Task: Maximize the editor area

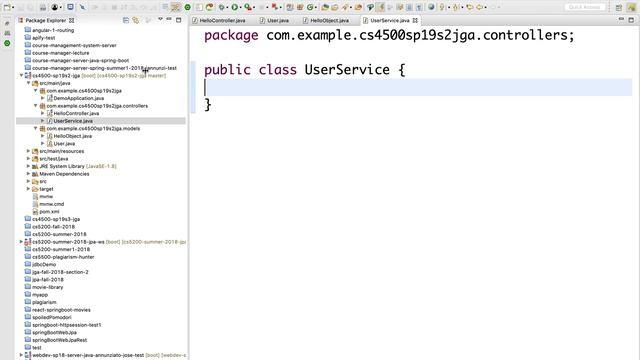Action: coord(631,20)
